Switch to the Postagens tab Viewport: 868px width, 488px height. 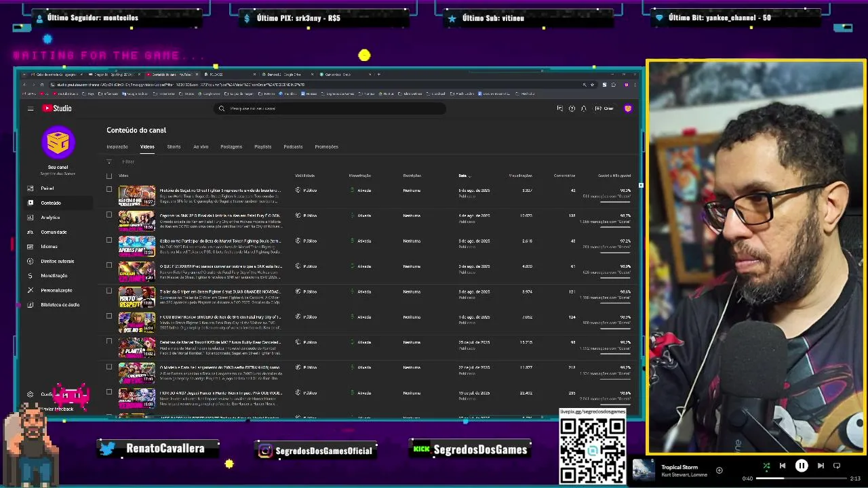231,146
